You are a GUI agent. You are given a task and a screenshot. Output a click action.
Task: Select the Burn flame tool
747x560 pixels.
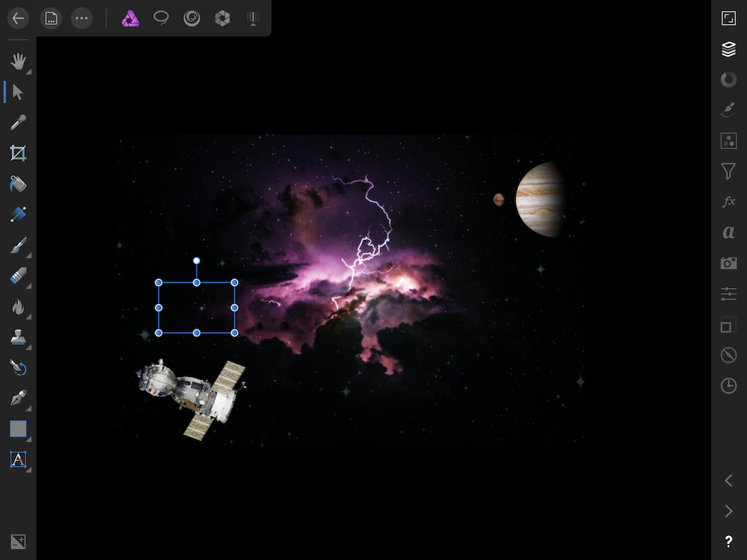pyautogui.click(x=18, y=307)
